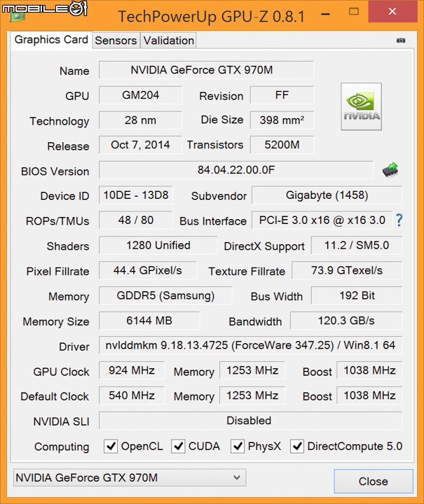Minimize the GPU-Z window
424x504 pixels.
coord(326,14)
